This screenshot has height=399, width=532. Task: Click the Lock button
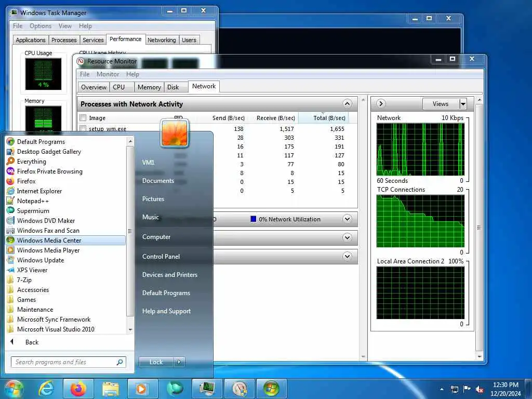point(156,362)
